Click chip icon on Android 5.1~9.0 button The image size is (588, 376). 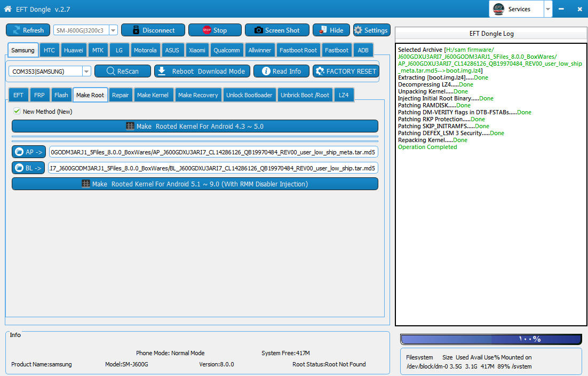86,184
